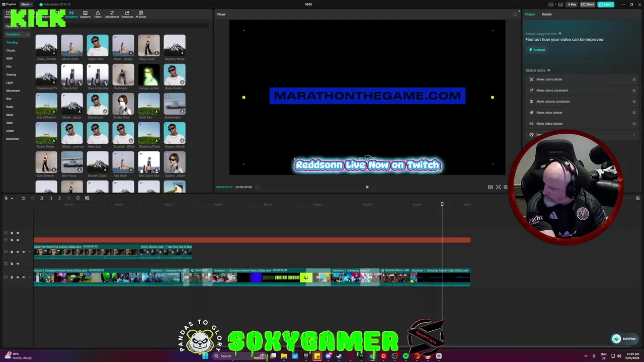The height and width of the screenshot is (362, 644).
Task: Toggle Make colors better
Action: coord(634,79)
